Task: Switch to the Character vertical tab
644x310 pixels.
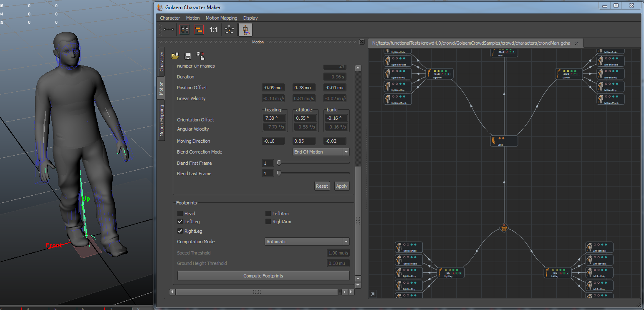Action: click(162, 61)
